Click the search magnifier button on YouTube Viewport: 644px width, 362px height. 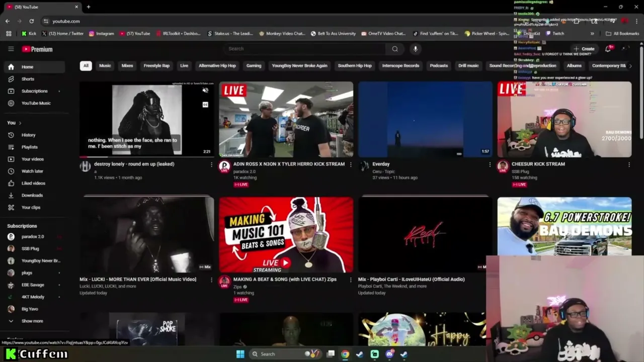click(395, 49)
